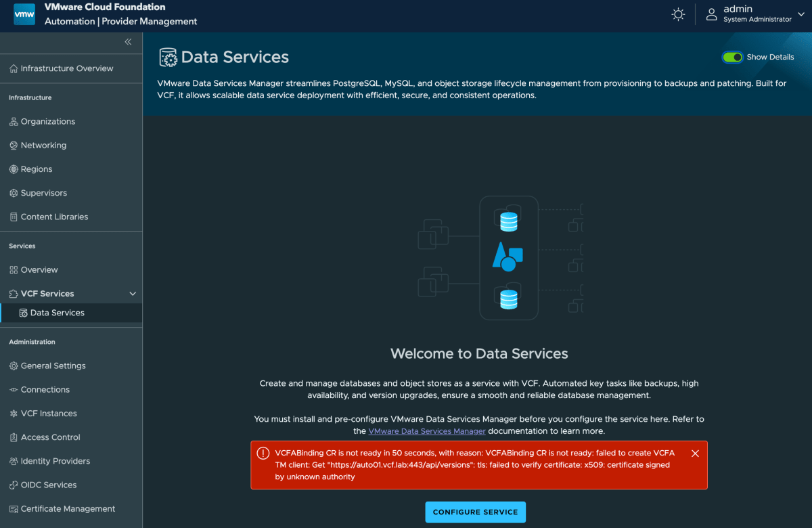Open the Networking section icon
The image size is (812, 528).
click(x=15, y=145)
